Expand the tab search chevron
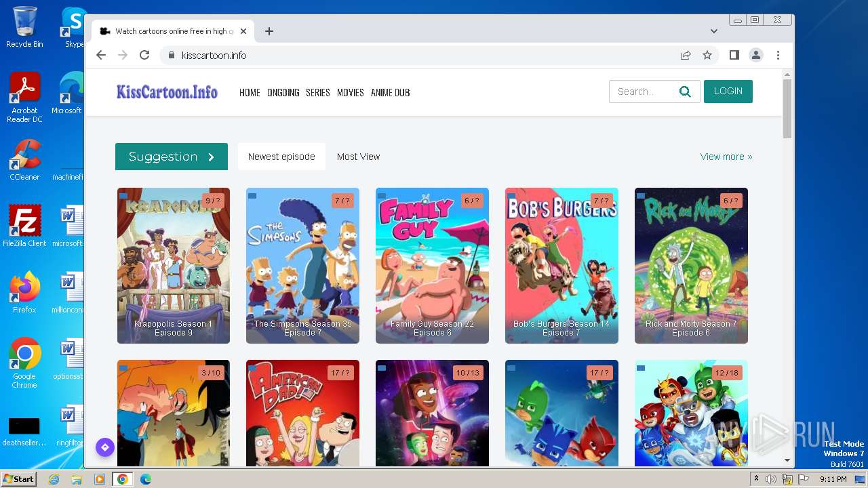 [714, 31]
